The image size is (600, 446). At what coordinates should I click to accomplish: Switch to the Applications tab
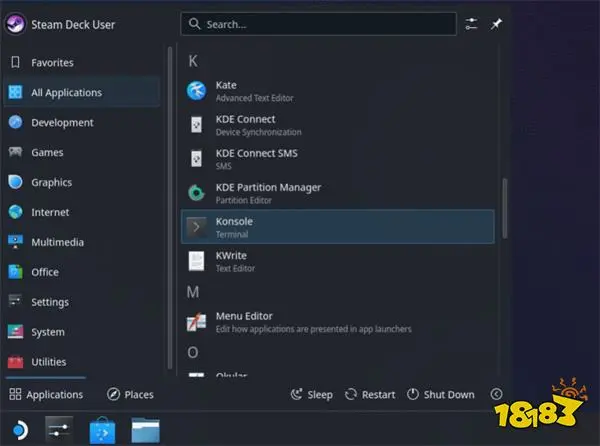[x=46, y=395]
